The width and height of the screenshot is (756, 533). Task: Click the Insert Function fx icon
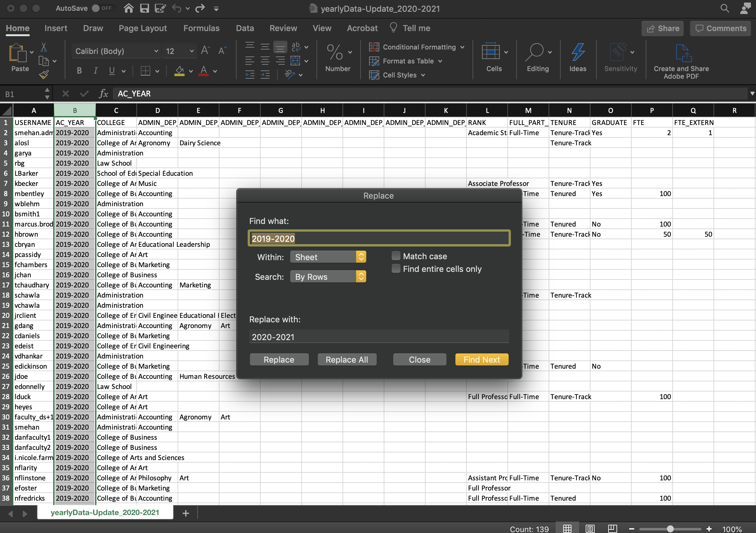point(103,94)
